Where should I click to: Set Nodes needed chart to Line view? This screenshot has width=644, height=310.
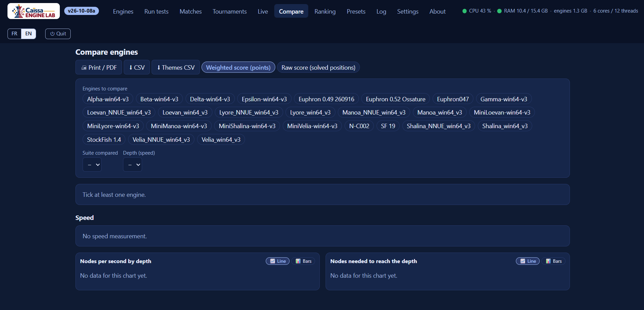(x=528, y=261)
